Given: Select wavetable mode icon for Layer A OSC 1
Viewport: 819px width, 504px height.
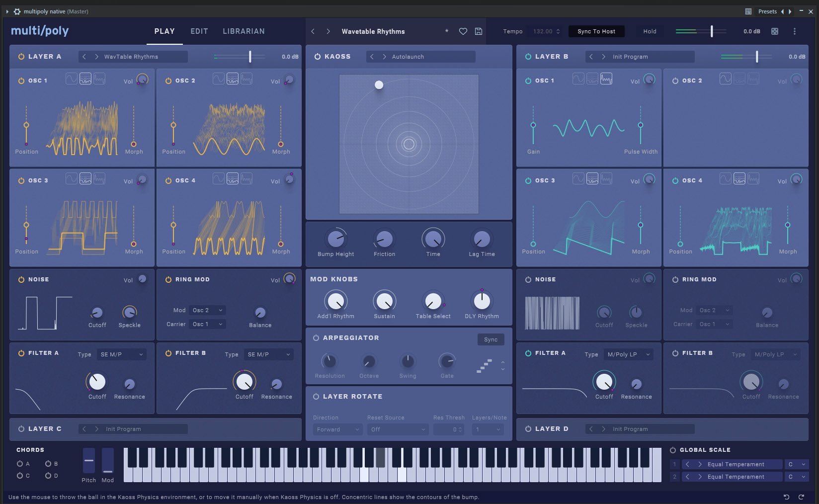Looking at the screenshot, I should (x=85, y=79).
